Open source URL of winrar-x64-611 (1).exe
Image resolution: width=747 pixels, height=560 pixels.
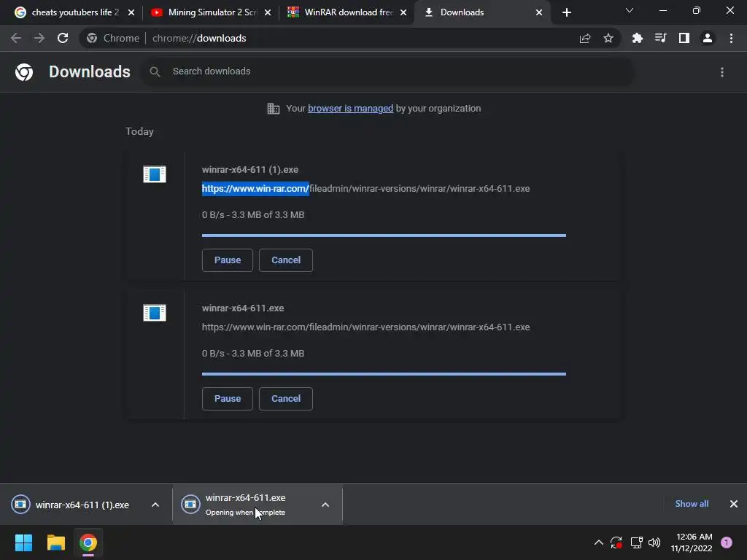click(366, 189)
